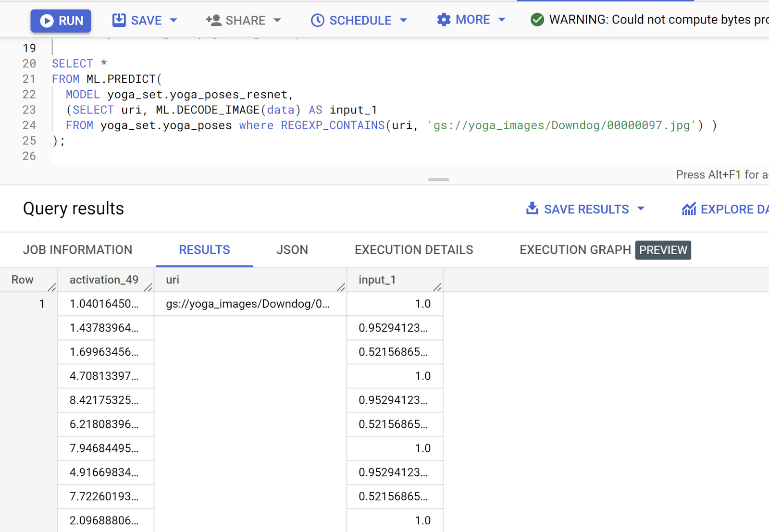Click the MORE gear icon
The image size is (769, 532).
click(444, 20)
